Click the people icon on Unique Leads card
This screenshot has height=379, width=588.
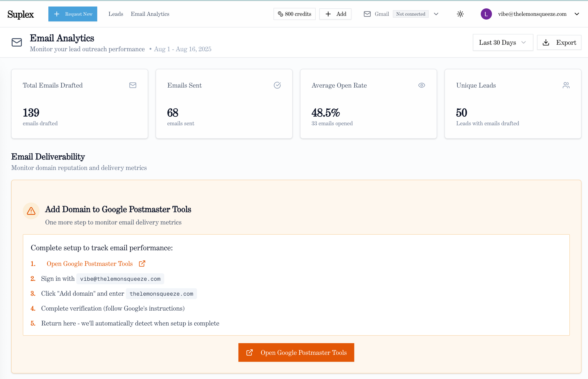click(x=566, y=85)
